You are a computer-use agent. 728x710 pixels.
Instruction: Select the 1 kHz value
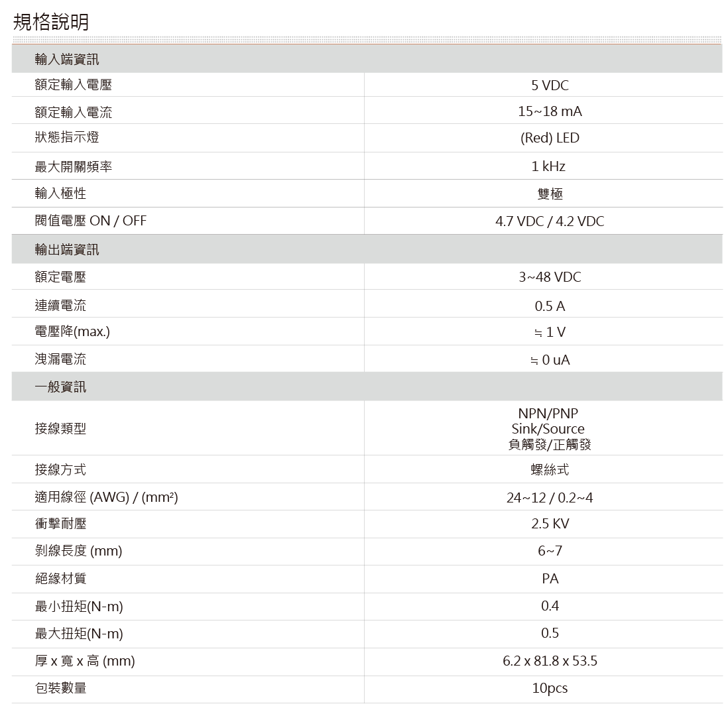[x=548, y=166]
